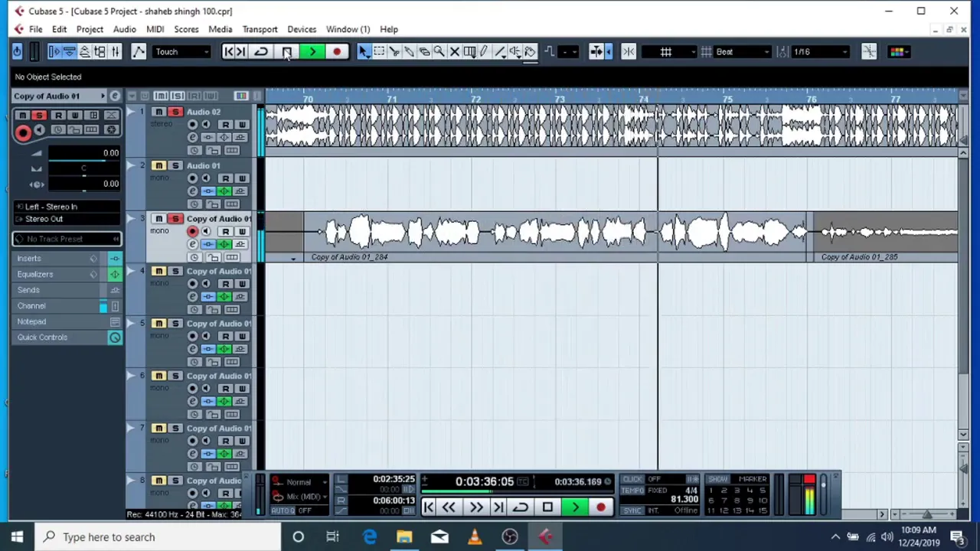
Task: Open the File menu
Action: click(35, 29)
